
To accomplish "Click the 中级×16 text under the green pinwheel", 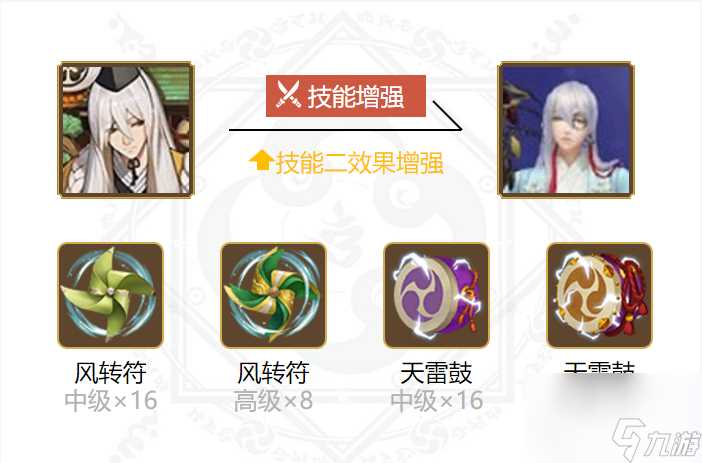I will pos(111,400).
